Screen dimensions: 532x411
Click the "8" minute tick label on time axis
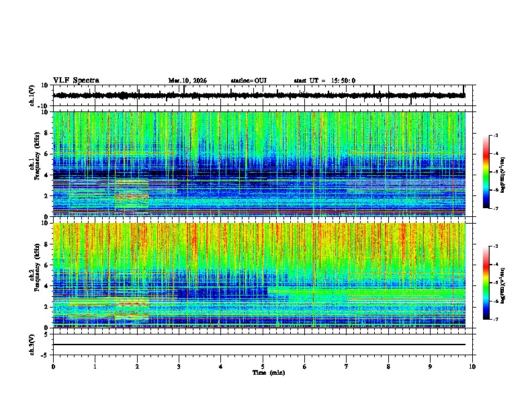pyautogui.click(x=388, y=367)
